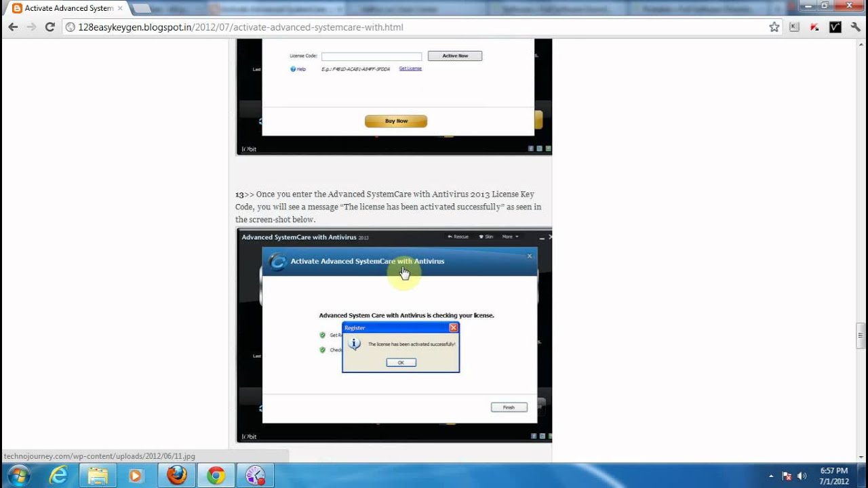Viewport: 868px width, 488px height.
Task: Click the green check beside Get R...
Action: pyautogui.click(x=323, y=335)
